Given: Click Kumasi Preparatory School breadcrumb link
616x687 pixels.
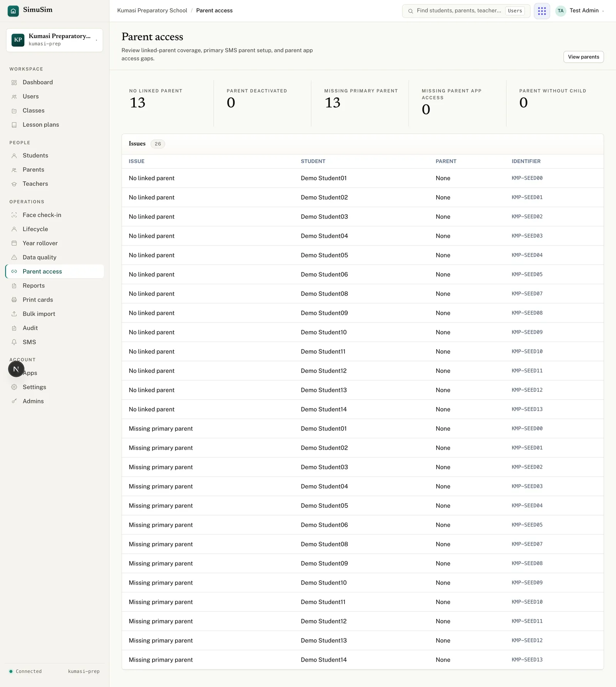Looking at the screenshot, I should click(152, 11).
